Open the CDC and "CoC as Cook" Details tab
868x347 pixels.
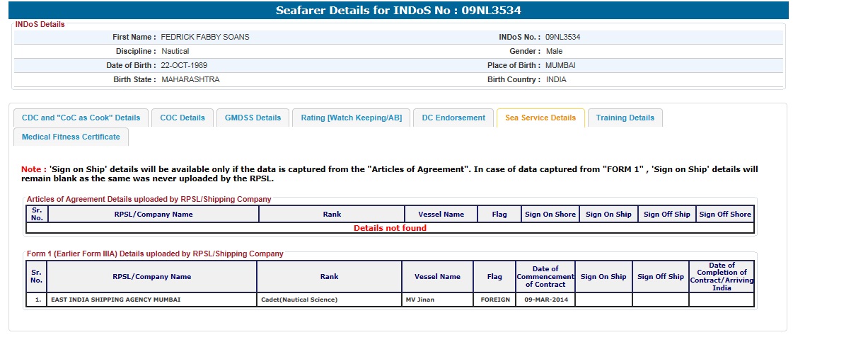81,118
